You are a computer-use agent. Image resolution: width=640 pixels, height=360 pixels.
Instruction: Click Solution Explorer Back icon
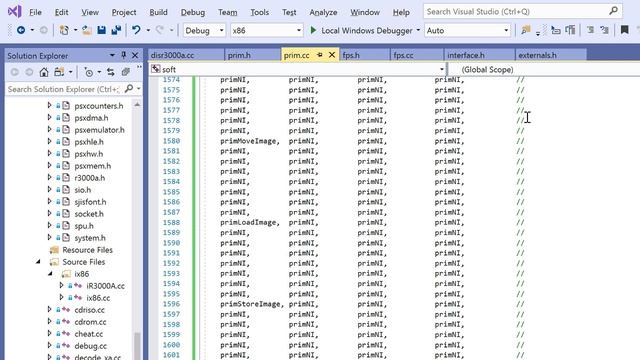tap(15, 72)
